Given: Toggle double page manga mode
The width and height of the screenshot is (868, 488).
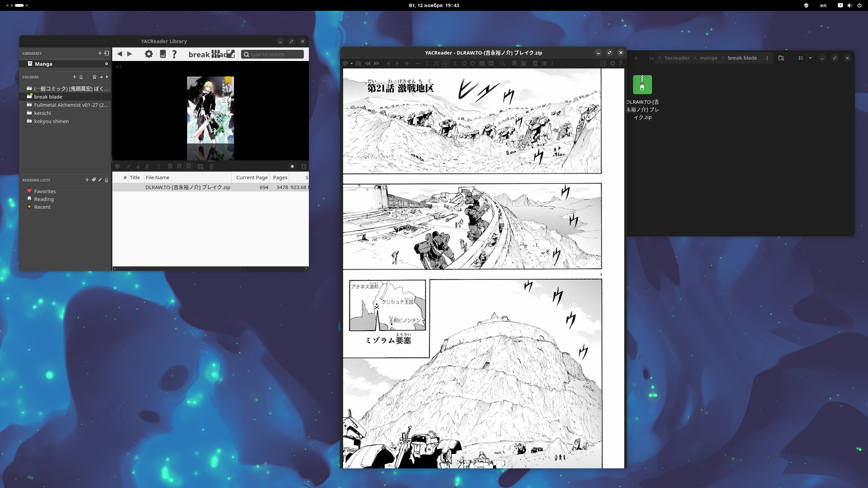Looking at the screenshot, I should tap(491, 63).
